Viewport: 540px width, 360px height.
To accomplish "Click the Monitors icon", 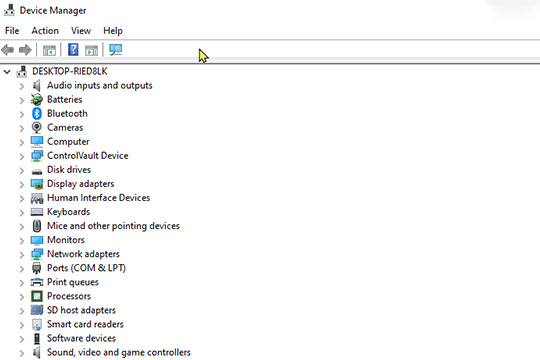I will click(x=37, y=240).
